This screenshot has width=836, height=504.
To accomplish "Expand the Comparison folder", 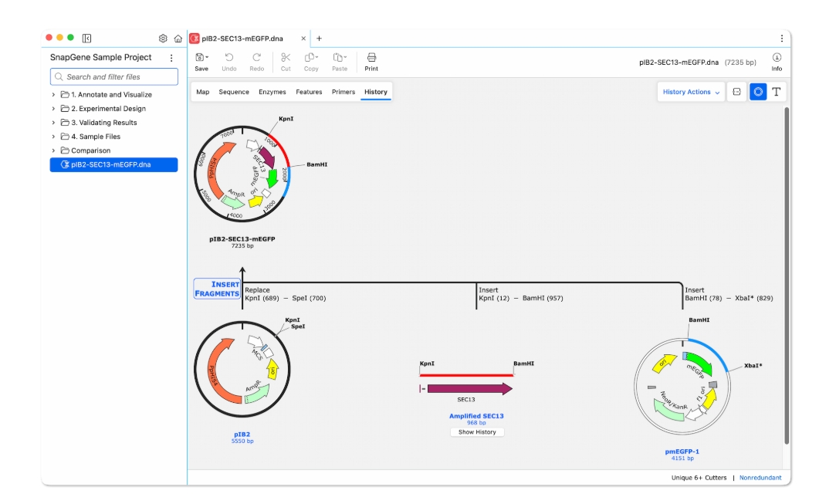I will click(x=53, y=151).
